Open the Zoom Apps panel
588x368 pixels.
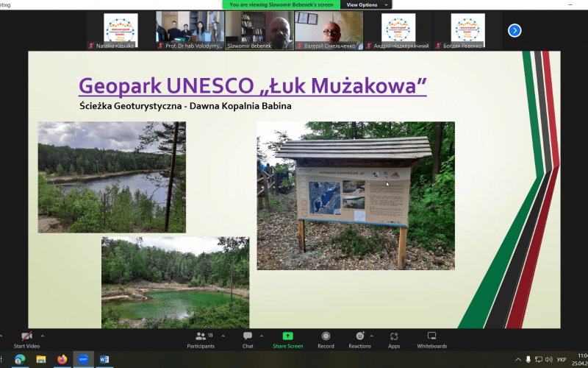pyautogui.click(x=394, y=339)
